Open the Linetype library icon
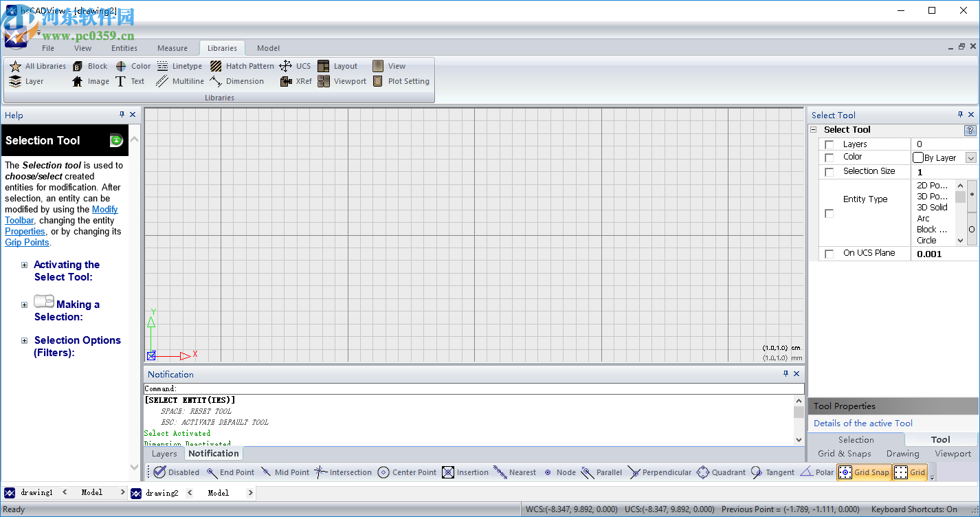This screenshot has width=980, height=517. 162,66
